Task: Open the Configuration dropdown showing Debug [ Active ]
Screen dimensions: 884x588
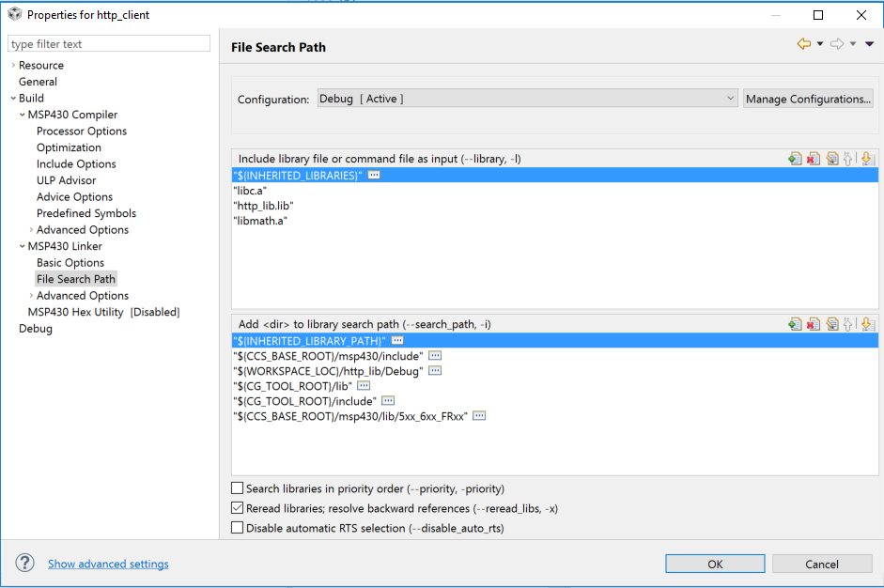Action: coord(527,99)
